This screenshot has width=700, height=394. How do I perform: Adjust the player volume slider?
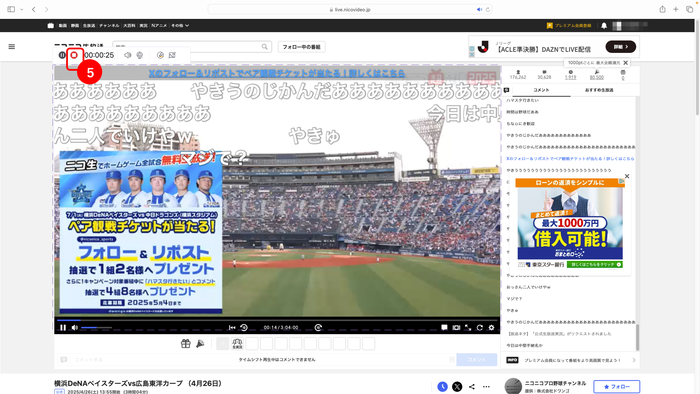click(96, 328)
